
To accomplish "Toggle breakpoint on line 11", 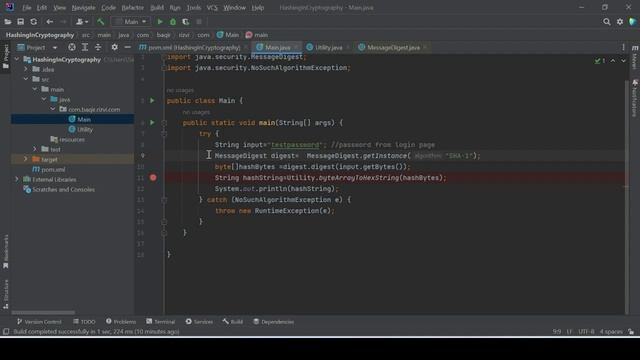I will pos(153,178).
